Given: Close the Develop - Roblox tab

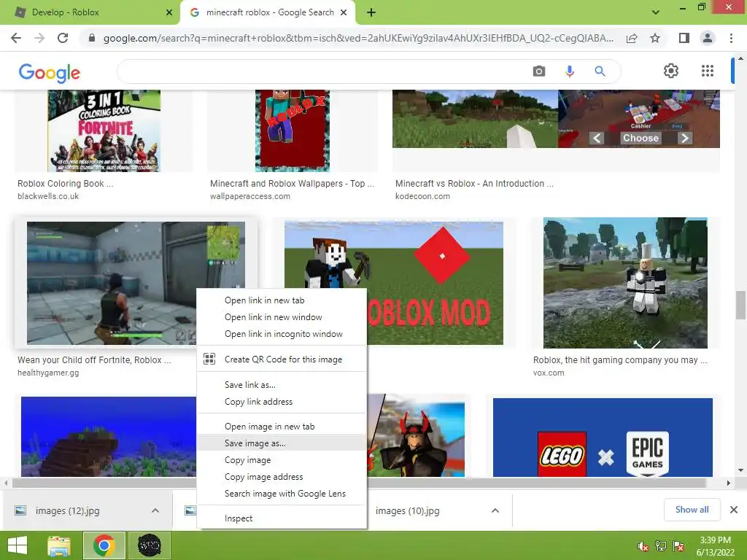Looking at the screenshot, I should (169, 13).
